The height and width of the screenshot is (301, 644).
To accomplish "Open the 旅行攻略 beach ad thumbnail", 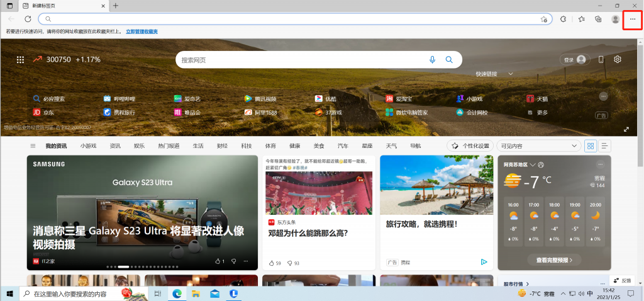I will pyautogui.click(x=436, y=185).
